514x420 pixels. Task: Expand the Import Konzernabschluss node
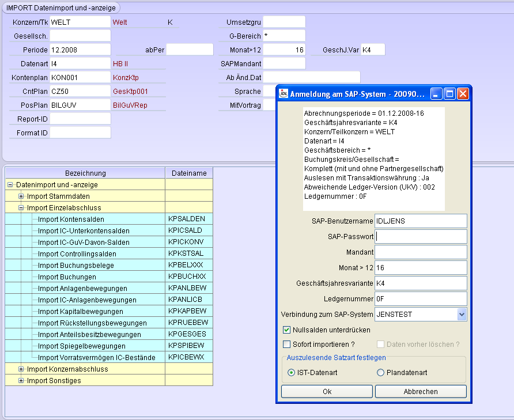(21, 369)
